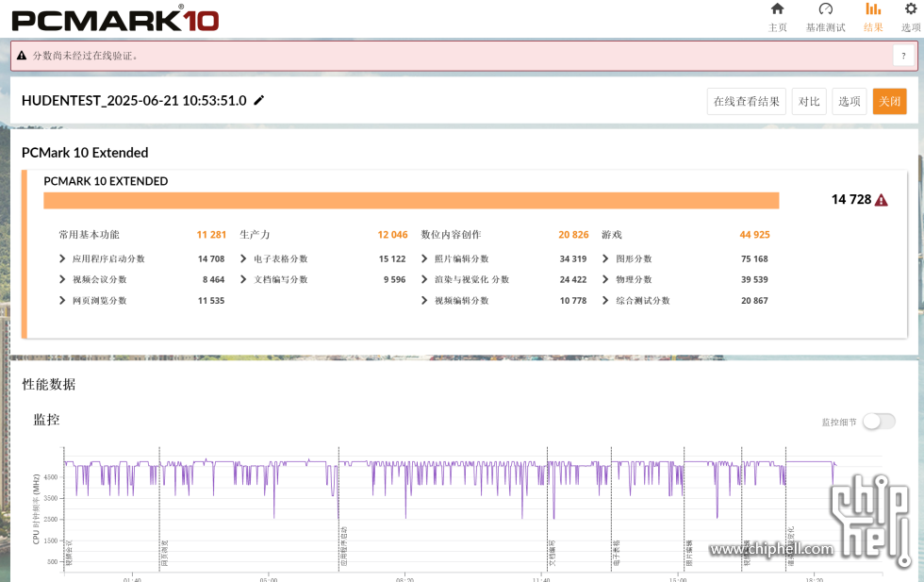Click the 文档编写 marker line in the chart
The width and height of the screenshot is (924, 582).
tap(548, 507)
